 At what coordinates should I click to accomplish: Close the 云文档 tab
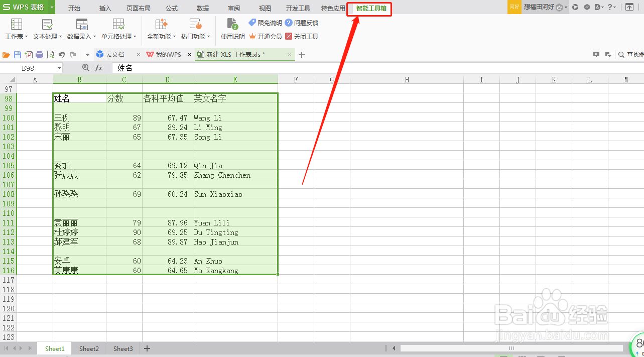139,55
